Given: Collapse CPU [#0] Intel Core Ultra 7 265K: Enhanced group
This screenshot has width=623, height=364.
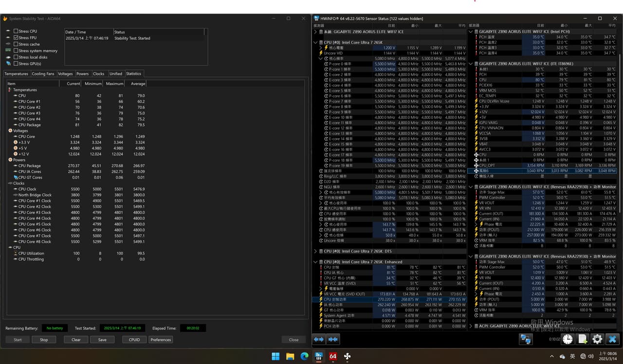Looking at the screenshot, I should tap(315, 262).
